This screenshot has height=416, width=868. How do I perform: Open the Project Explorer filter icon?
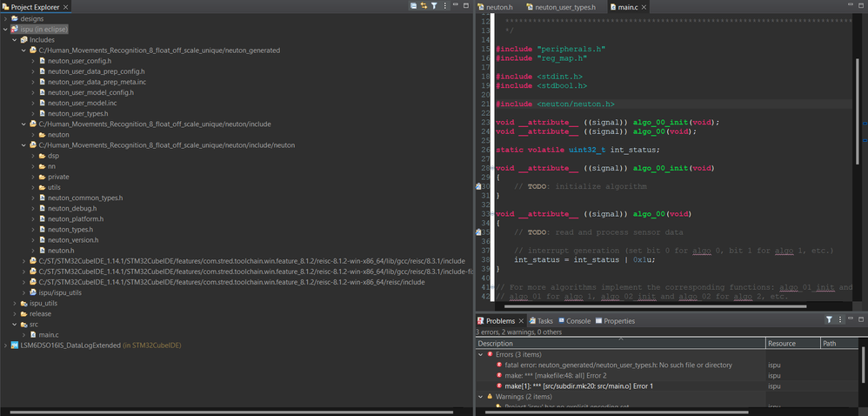tap(435, 5)
